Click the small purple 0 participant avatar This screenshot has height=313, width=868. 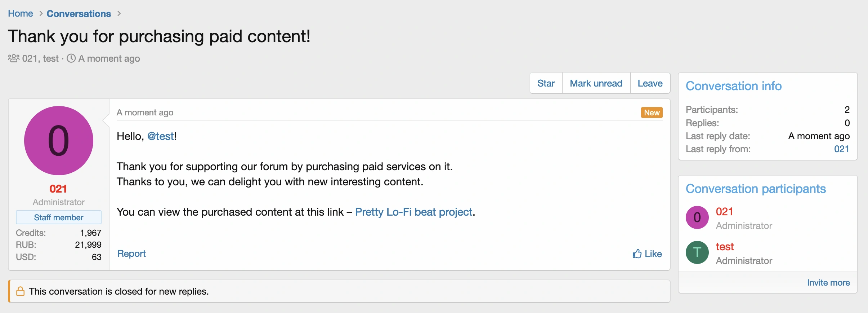tap(697, 217)
